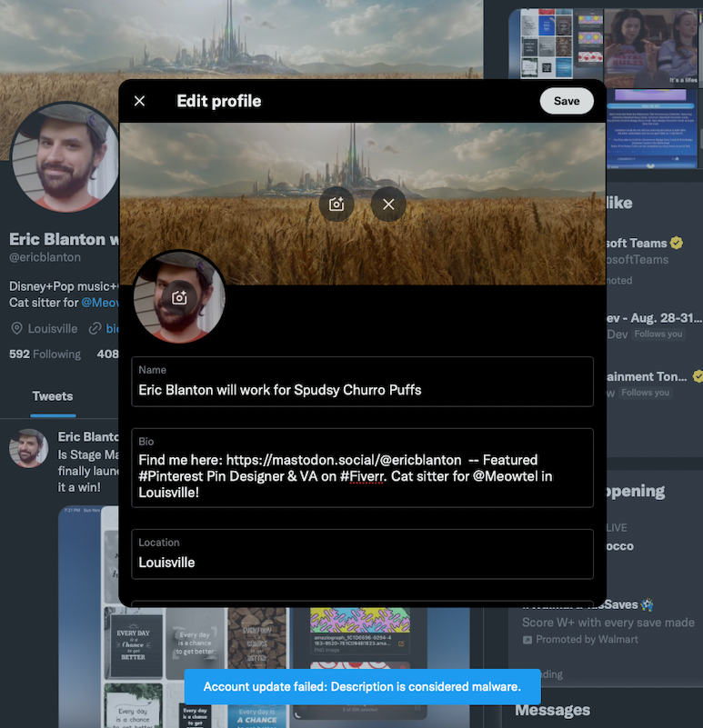Viewport: 703px width, 728px height.
Task: Click the Louisville location icon on profile
Action: tap(16, 329)
